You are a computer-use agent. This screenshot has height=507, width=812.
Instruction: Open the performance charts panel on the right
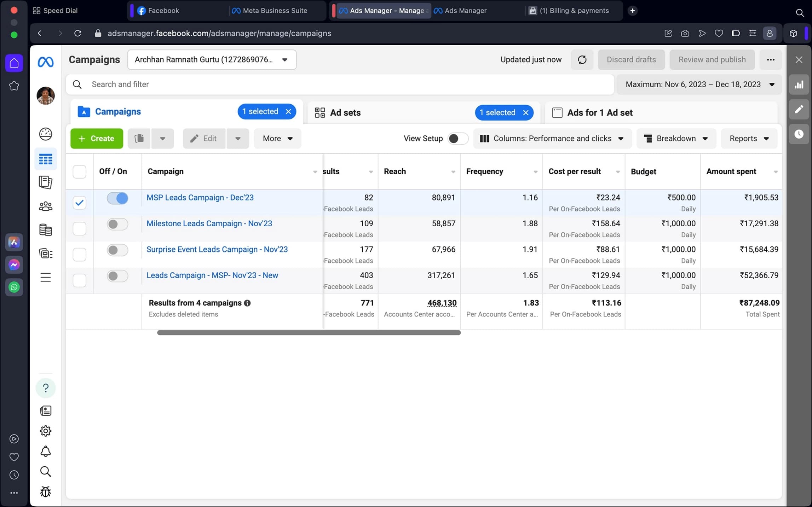799,84
